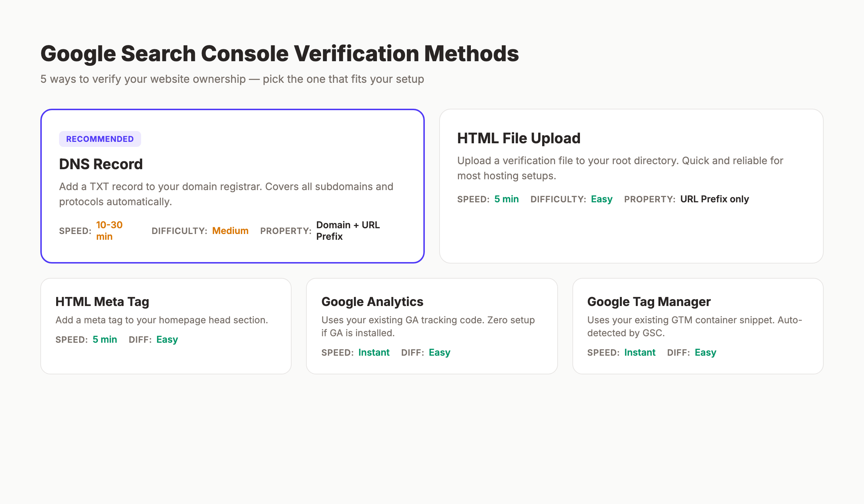Screen dimensions: 864x504
Task: Click the DNS Record heading
Action: (101, 164)
